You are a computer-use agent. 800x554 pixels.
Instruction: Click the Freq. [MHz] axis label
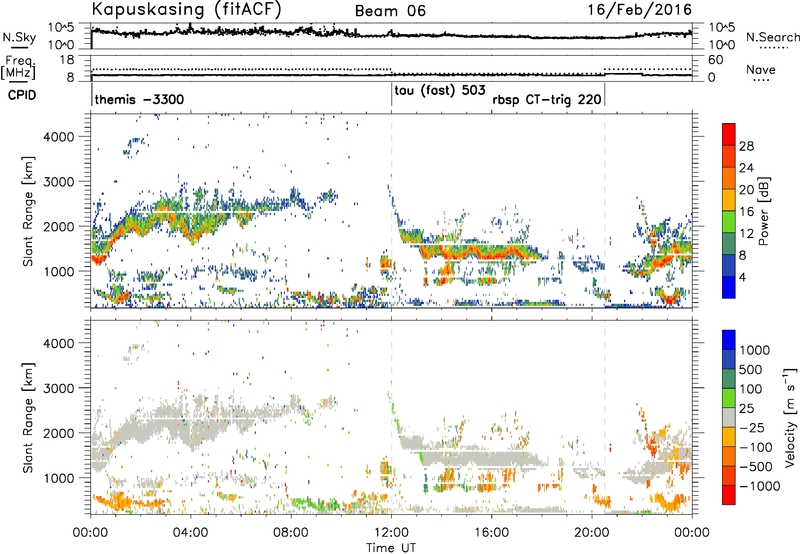coord(18,67)
